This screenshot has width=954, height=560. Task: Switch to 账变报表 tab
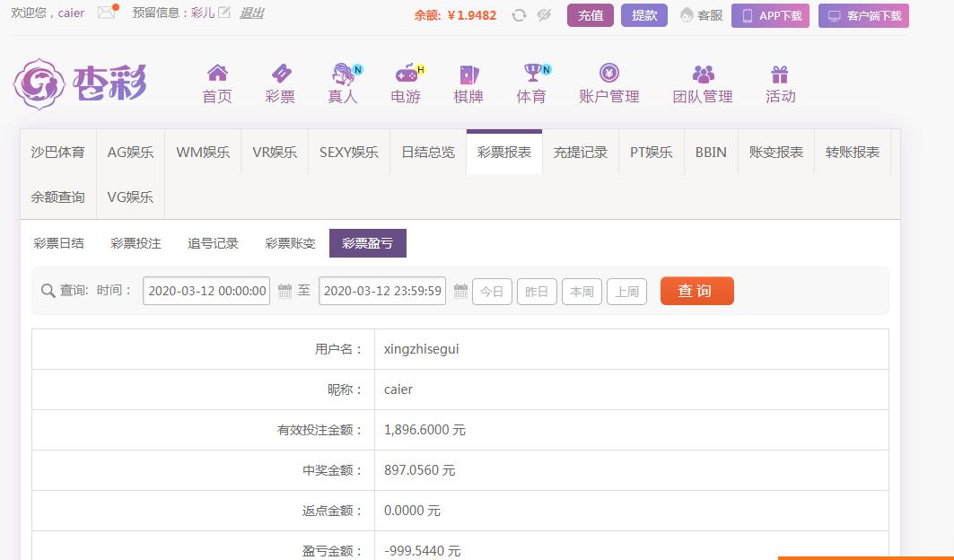coord(775,153)
